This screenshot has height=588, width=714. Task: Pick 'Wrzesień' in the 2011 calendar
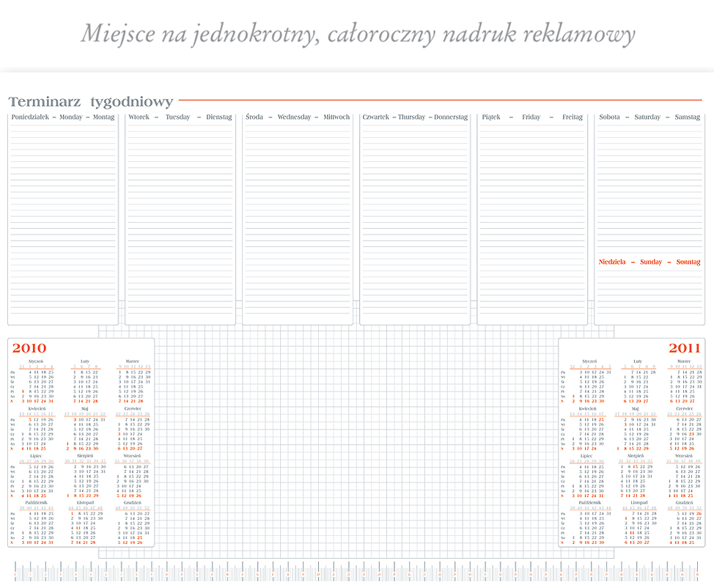click(x=684, y=456)
